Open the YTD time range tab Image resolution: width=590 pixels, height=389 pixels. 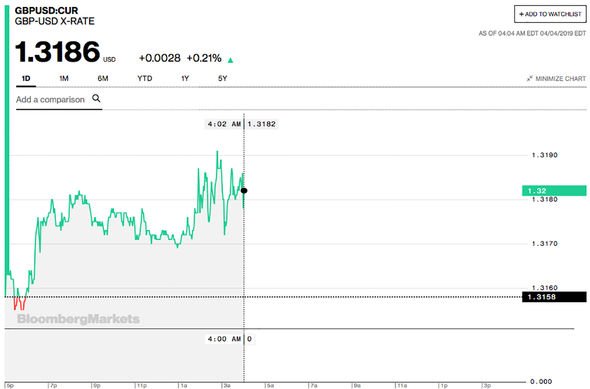coord(144,78)
